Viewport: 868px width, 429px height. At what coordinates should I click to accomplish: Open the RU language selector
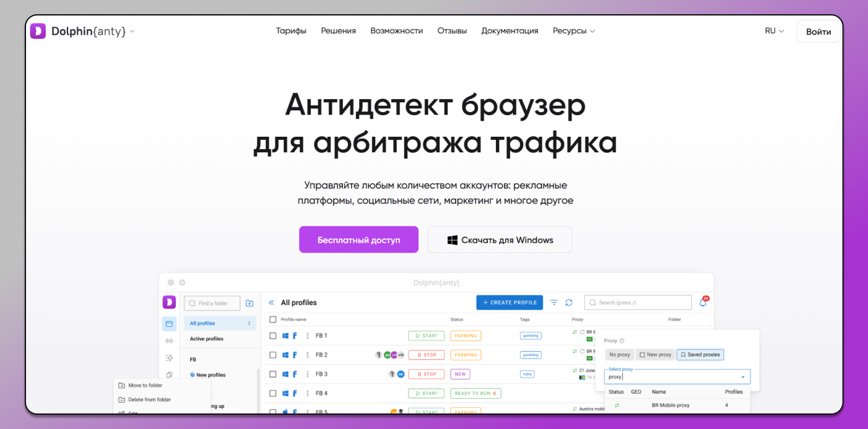(774, 31)
